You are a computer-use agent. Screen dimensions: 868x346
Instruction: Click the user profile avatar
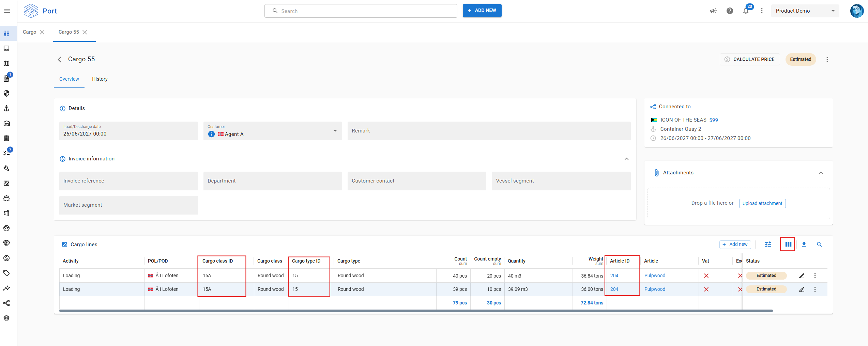pos(857,11)
